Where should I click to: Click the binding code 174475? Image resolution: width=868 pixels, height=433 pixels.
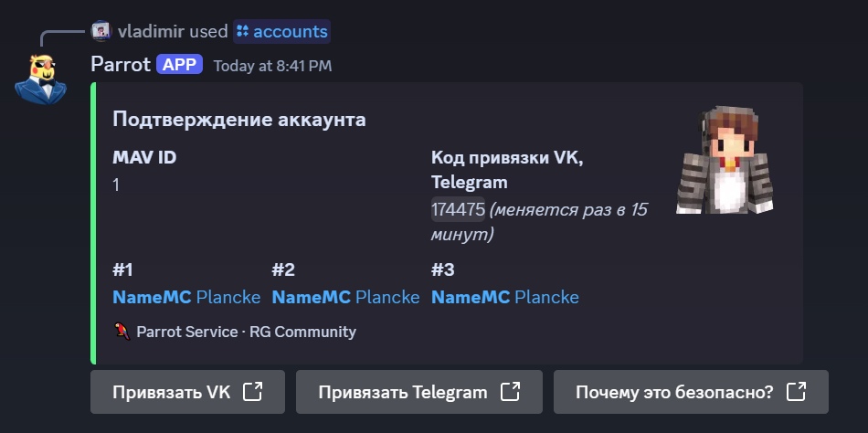458,210
